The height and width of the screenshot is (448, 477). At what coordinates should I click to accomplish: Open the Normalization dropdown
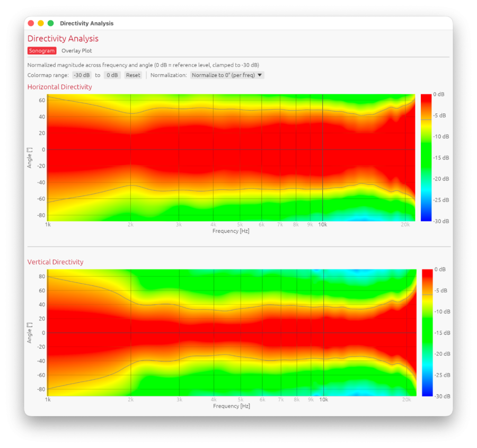(227, 75)
